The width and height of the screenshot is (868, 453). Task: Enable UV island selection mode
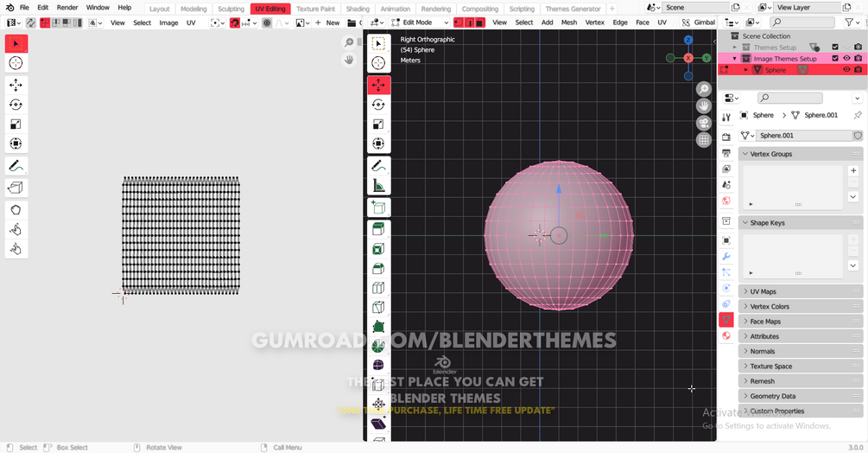(78, 22)
